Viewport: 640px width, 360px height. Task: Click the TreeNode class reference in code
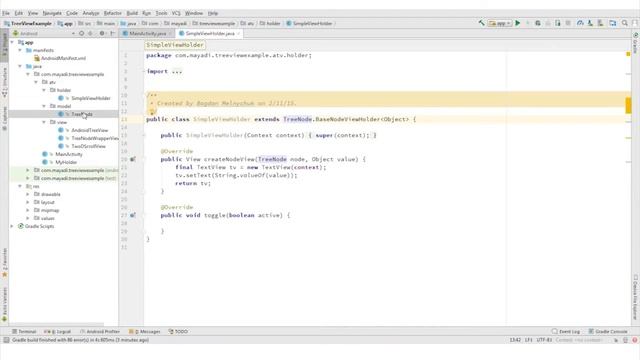tap(297, 119)
